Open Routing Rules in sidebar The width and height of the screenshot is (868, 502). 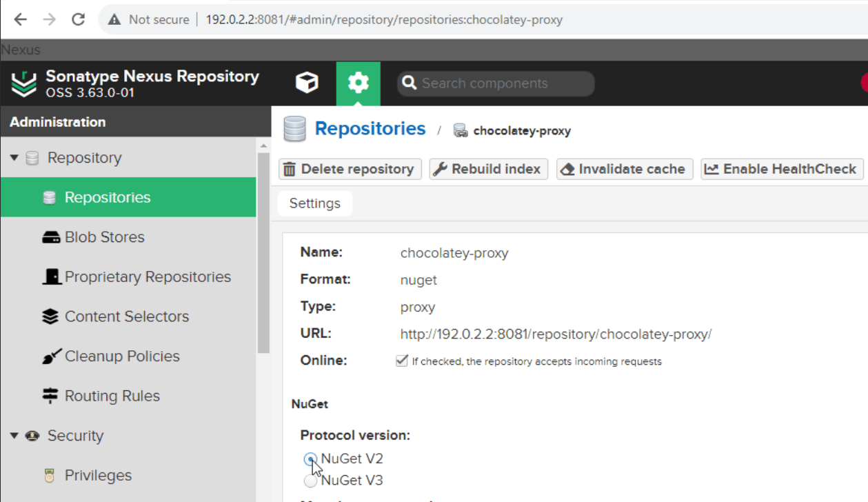click(112, 396)
